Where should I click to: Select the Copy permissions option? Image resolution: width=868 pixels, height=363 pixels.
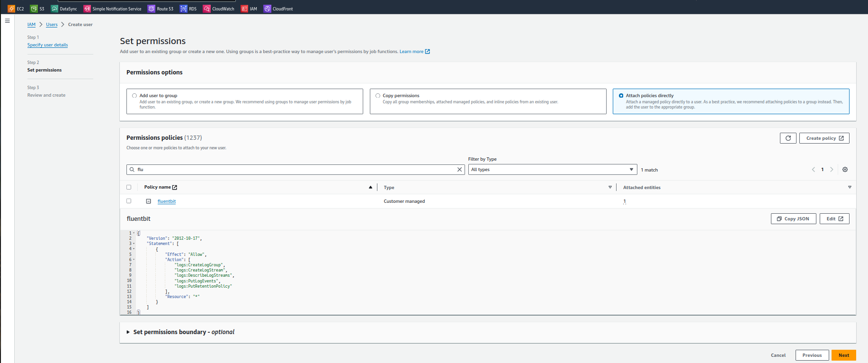point(378,95)
